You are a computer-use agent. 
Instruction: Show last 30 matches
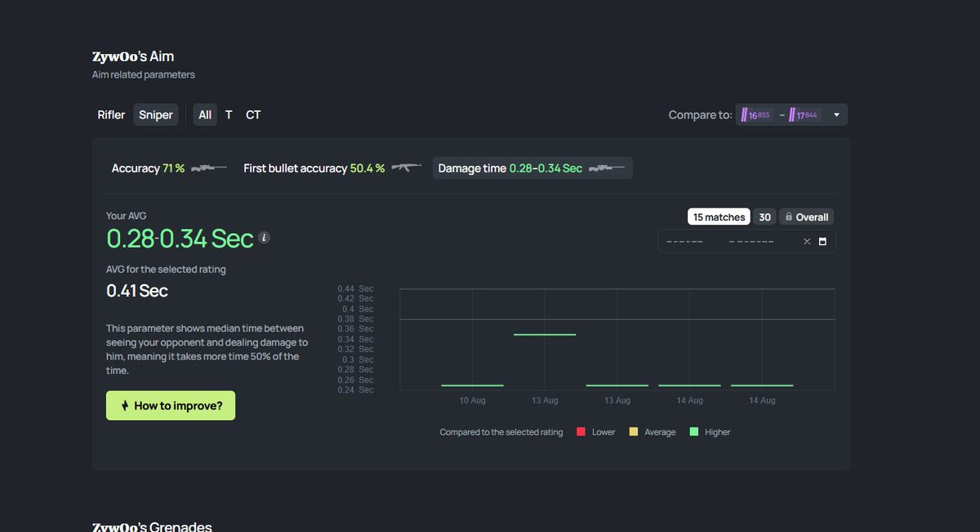tap(764, 217)
